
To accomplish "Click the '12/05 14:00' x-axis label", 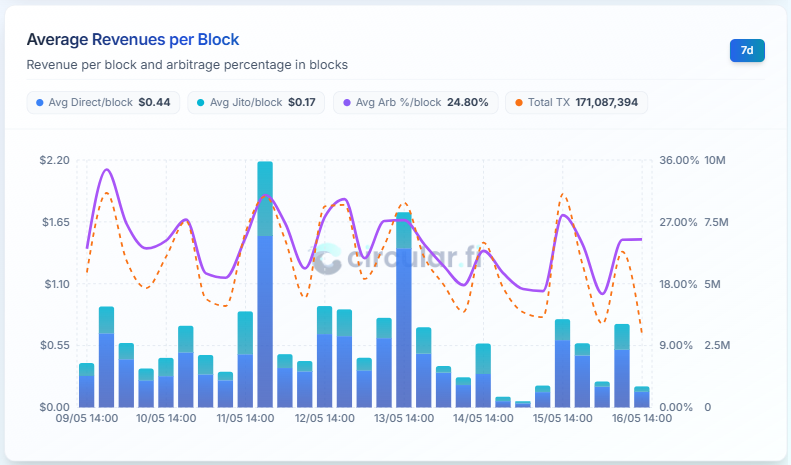I will (325, 419).
